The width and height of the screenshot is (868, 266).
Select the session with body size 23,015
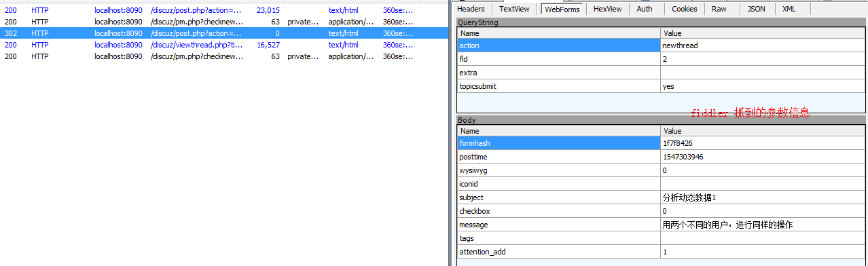224,10
